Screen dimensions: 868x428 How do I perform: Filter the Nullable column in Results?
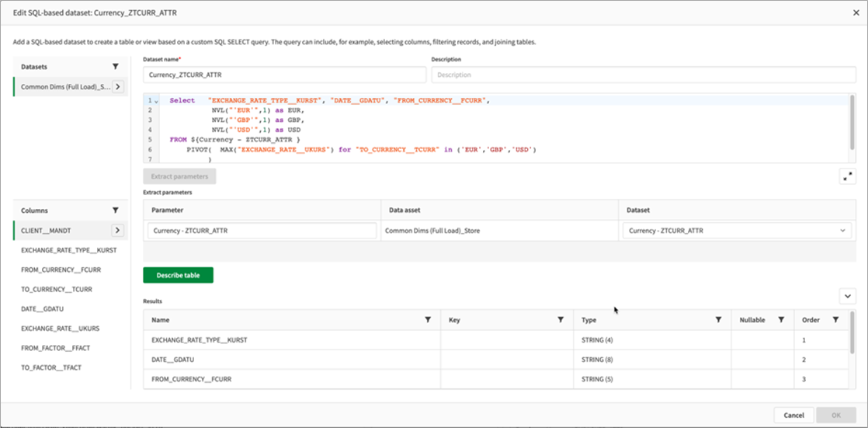pos(781,319)
